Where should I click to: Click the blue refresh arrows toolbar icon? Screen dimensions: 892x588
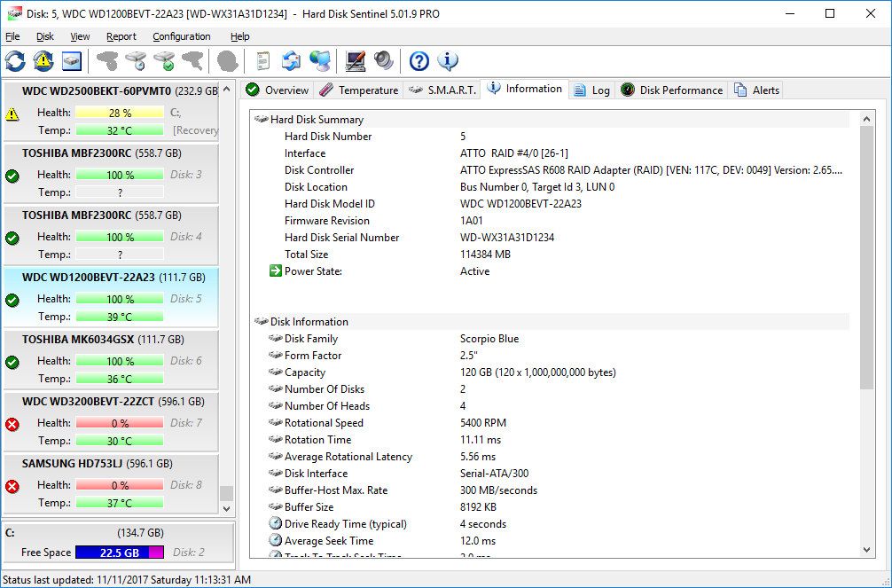pyautogui.click(x=15, y=61)
